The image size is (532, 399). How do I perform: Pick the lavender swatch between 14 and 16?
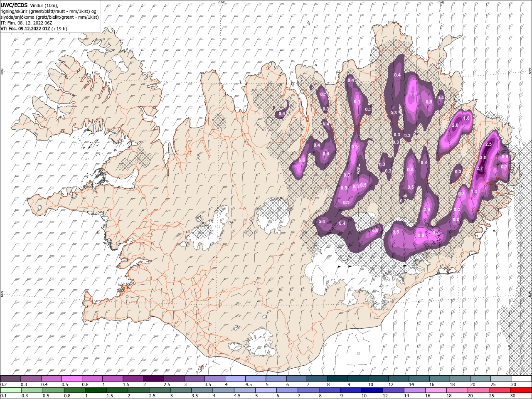coord(414,390)
